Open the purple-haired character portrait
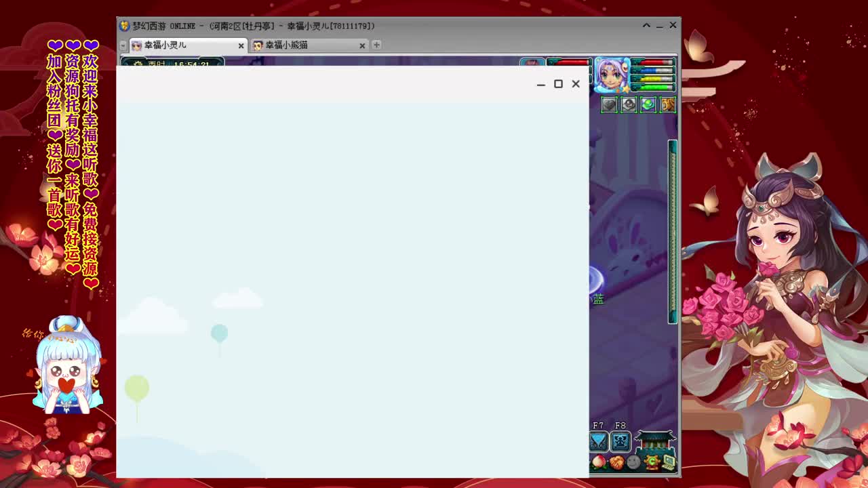868x488 pixels. 612,75
